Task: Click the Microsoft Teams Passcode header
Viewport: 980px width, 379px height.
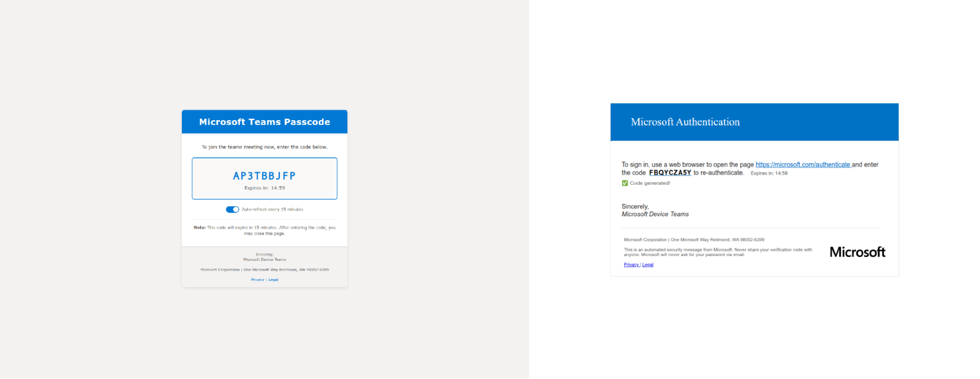Action: pyautogui.click(x=264, y=122)
